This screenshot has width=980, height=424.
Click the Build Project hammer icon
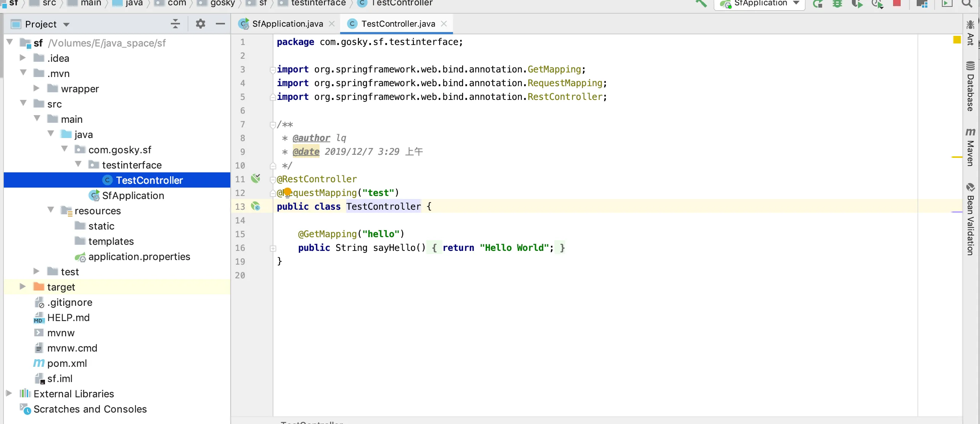click(701, 3)
